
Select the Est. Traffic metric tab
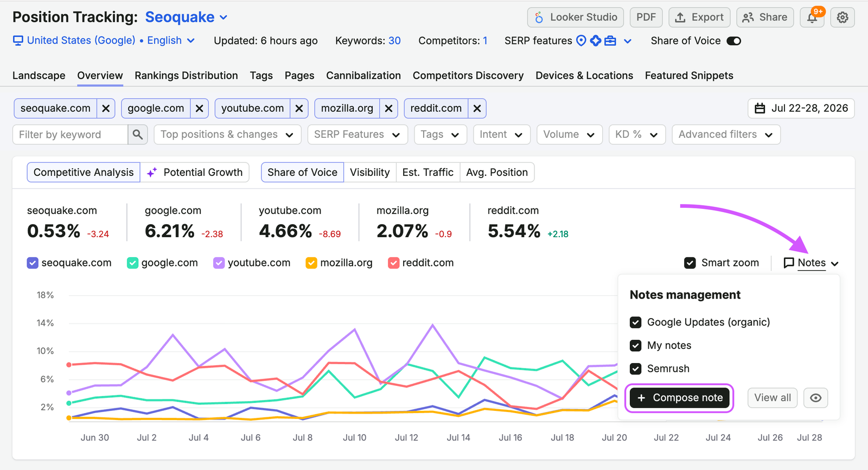coord(428,173)
